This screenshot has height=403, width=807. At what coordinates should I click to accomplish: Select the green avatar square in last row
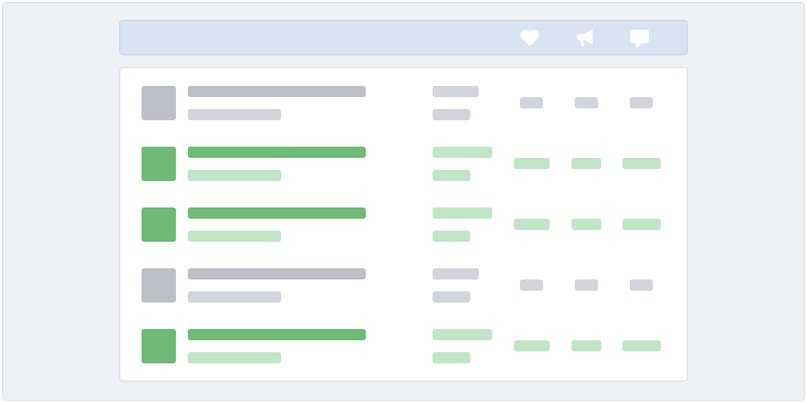[x=158, y=346]
